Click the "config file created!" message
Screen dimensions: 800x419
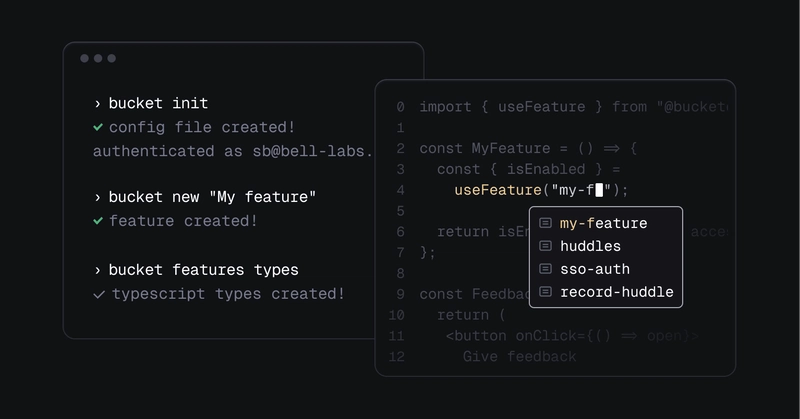coord(202,127)
